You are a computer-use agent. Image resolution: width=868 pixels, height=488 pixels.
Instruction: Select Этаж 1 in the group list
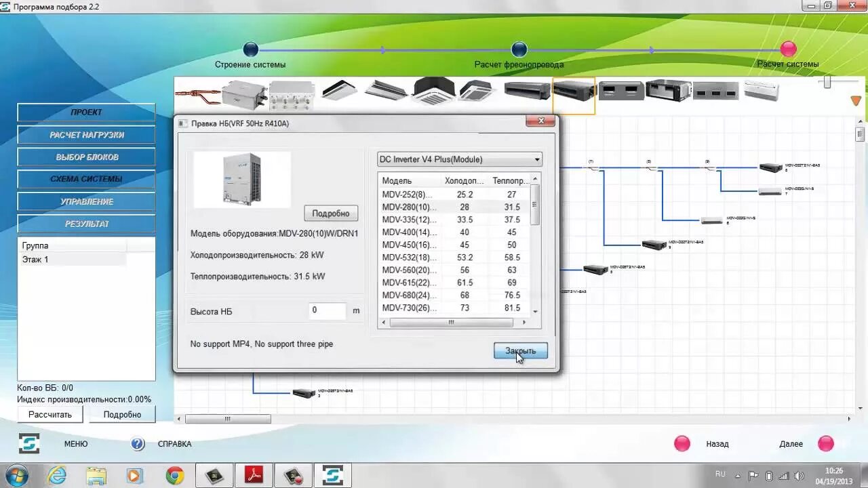pos(72,260)
